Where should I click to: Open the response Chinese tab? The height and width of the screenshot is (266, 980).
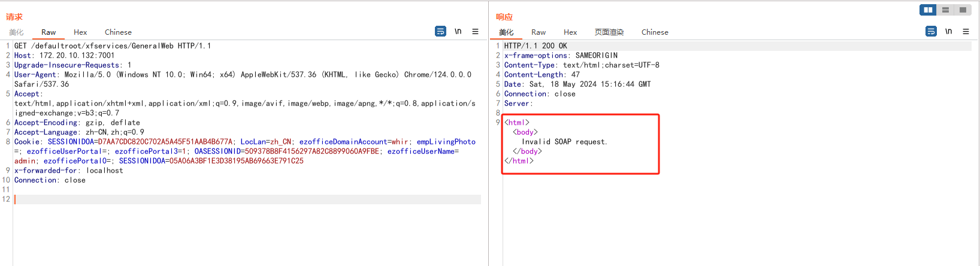654,32
